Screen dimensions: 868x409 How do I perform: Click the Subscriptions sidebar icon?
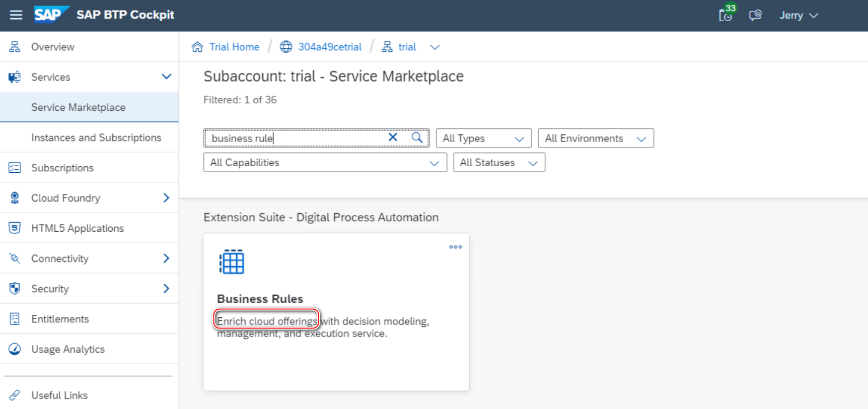pos(15,168)
